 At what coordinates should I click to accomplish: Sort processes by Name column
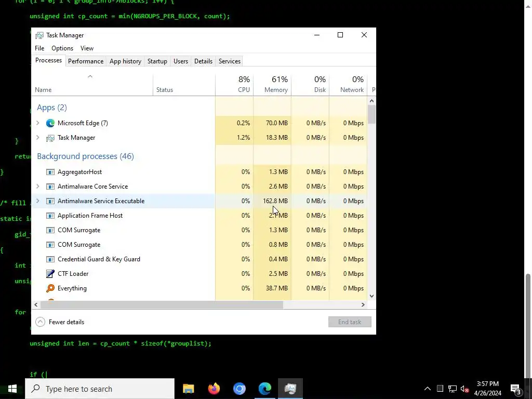[92, 85]
